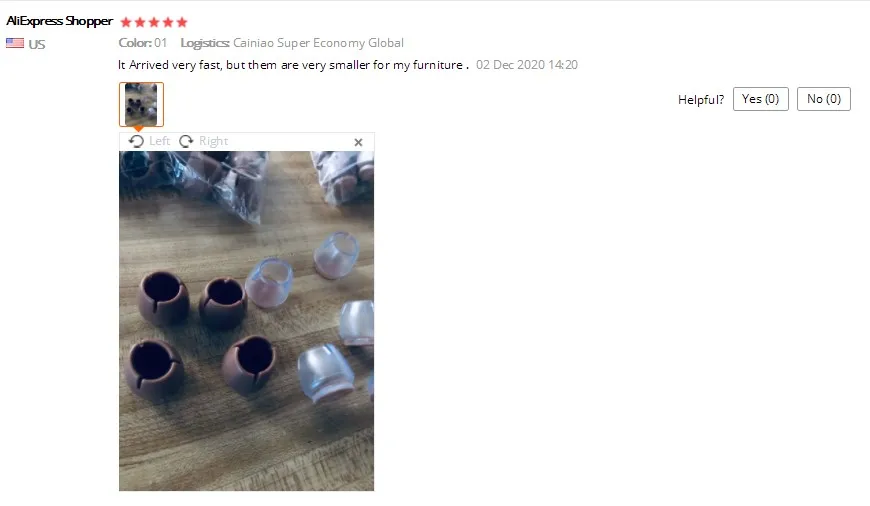Viewport: 870px width, 506px height.
Task: Click the enlarged chair leg caps photo
Action: (246, 321)
